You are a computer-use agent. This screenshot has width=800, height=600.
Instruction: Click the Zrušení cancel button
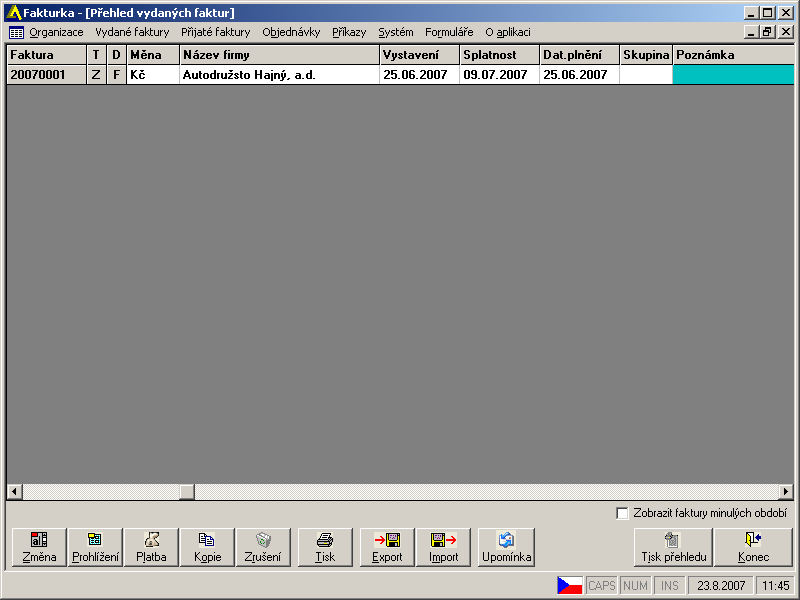(x=263, y=547)
